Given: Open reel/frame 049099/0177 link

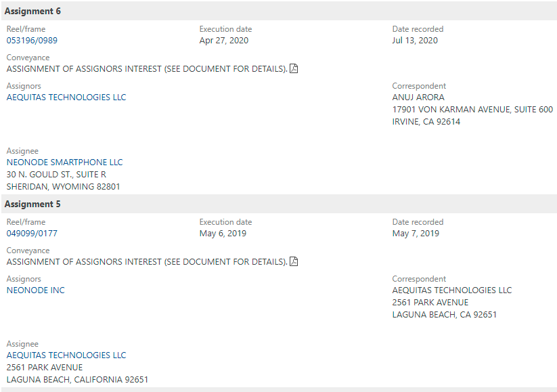Looking at the screenshot, I should (x=32, y=234).
